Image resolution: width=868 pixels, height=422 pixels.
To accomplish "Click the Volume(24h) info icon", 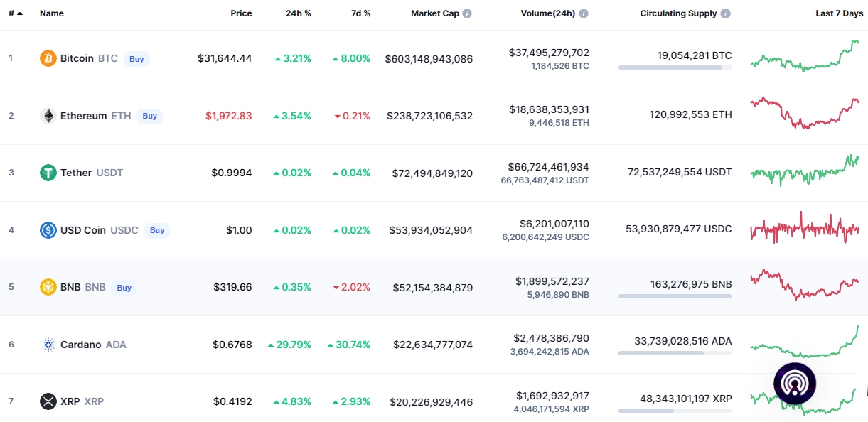I will tap(584, 13).
